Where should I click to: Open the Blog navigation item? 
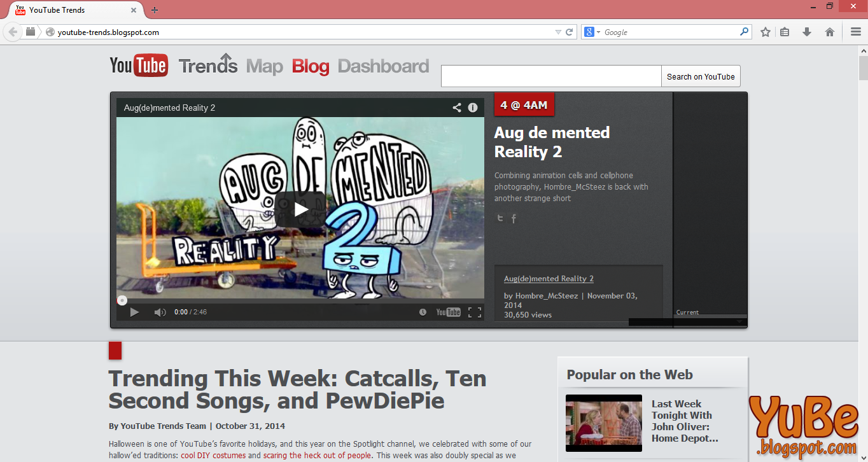[x=311, y=66]
